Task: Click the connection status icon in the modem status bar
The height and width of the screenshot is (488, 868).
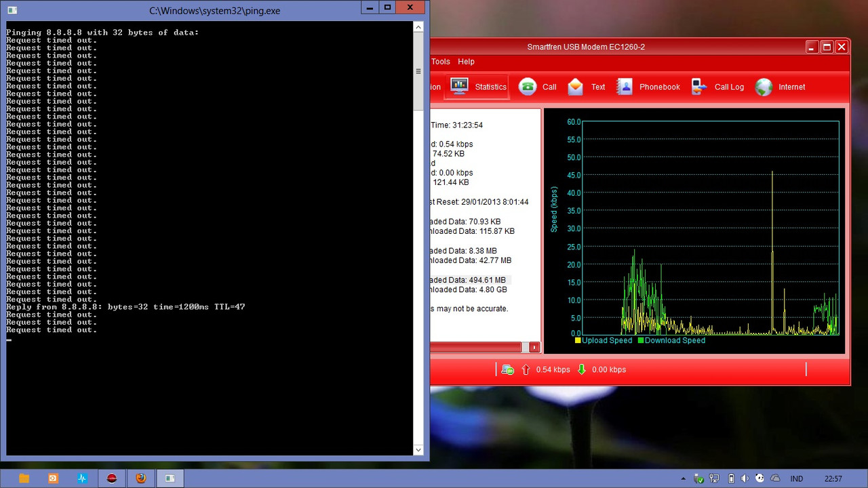Action: click(507, 369)
